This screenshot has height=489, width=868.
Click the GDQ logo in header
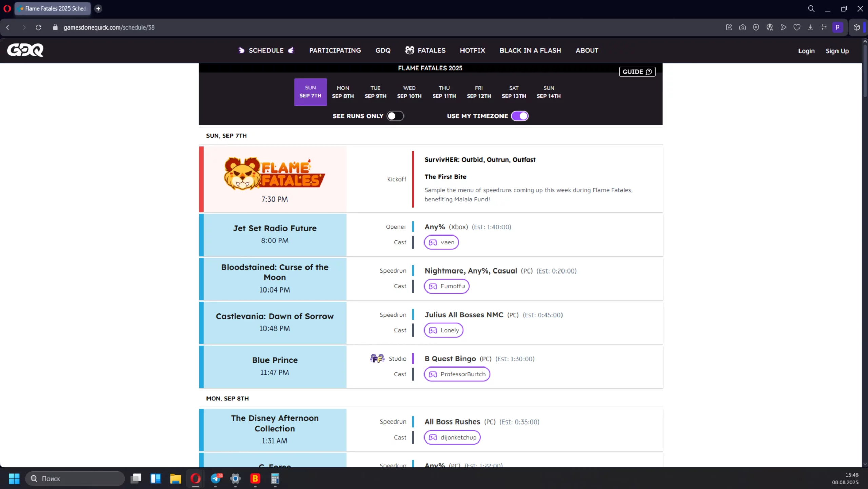click(x=25, y=50)
